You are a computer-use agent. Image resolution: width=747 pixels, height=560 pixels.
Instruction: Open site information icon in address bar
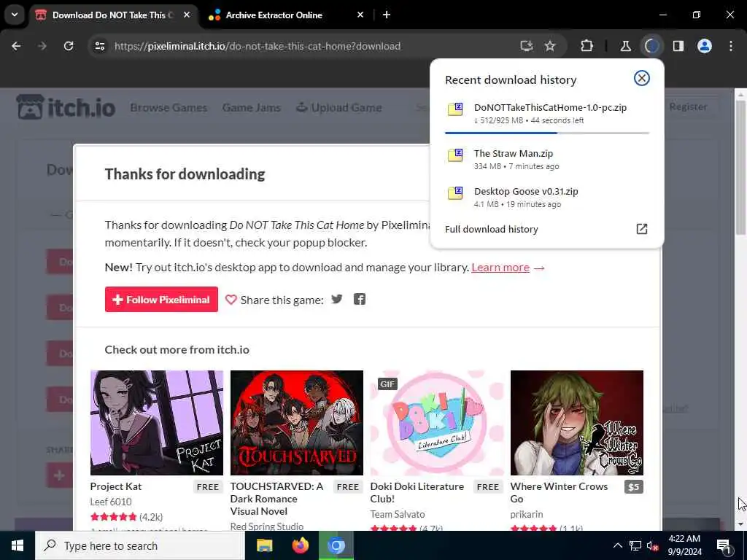coord(99,46)
